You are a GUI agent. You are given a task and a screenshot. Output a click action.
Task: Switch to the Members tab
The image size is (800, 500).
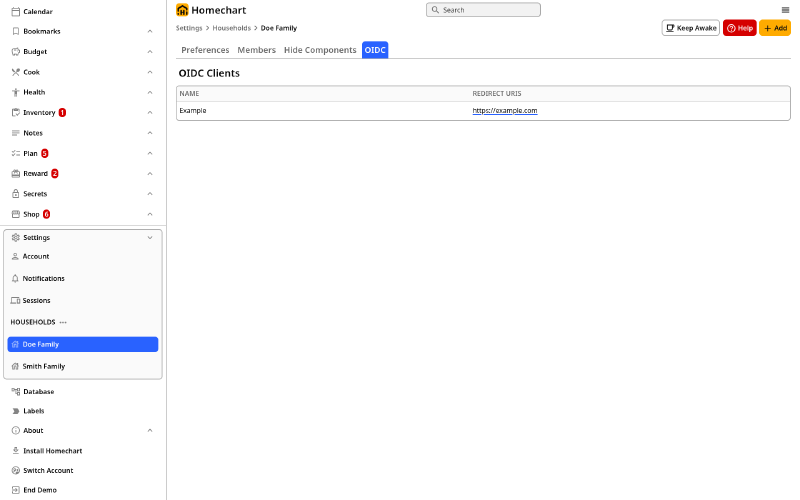pos(256,50)
